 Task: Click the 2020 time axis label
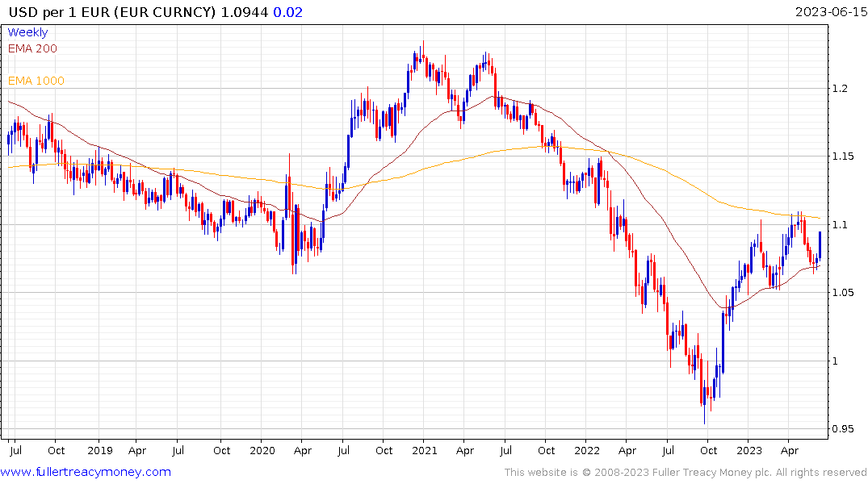click(x=262, y=450)
